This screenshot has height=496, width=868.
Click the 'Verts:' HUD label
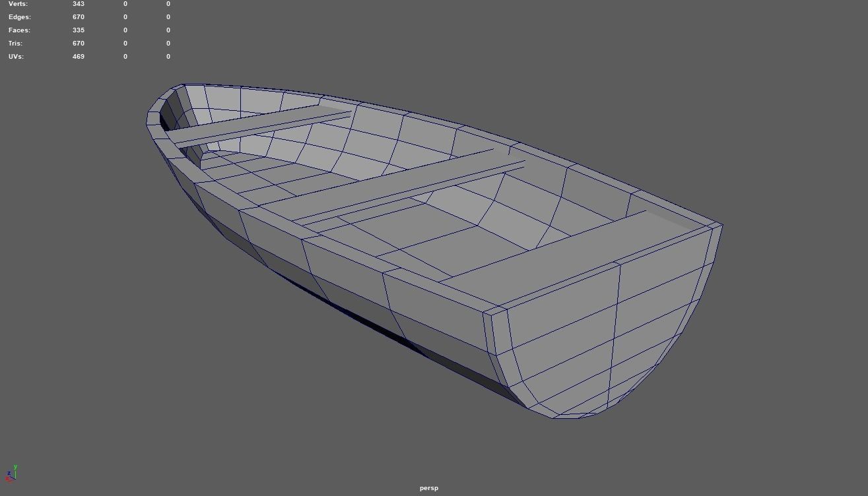(18, 4)
